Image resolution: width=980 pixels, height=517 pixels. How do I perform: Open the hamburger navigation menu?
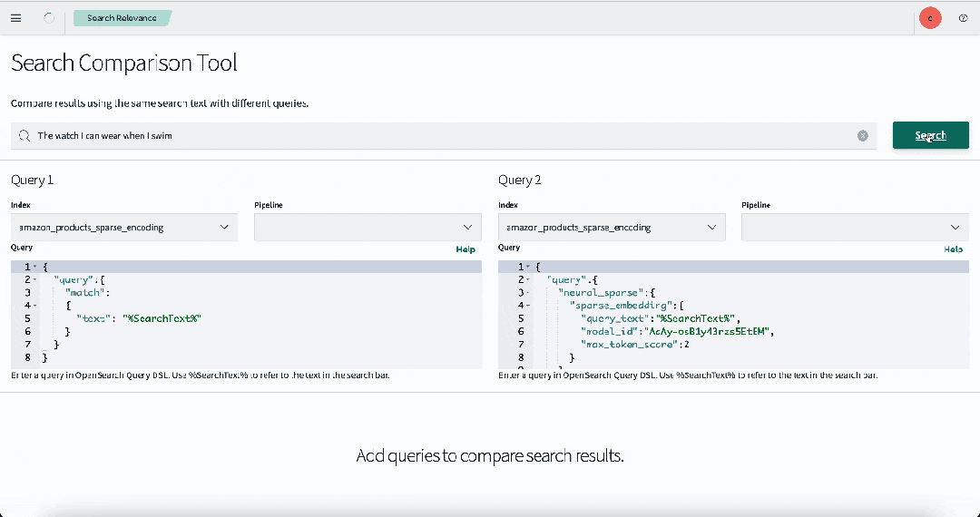tap(15, 18)
